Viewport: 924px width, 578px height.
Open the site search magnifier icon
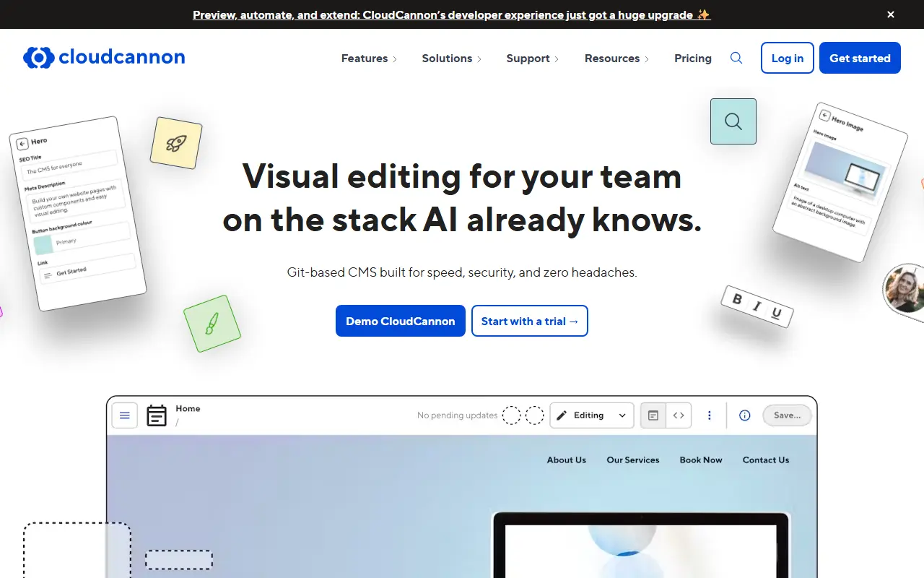click(736, 58)
